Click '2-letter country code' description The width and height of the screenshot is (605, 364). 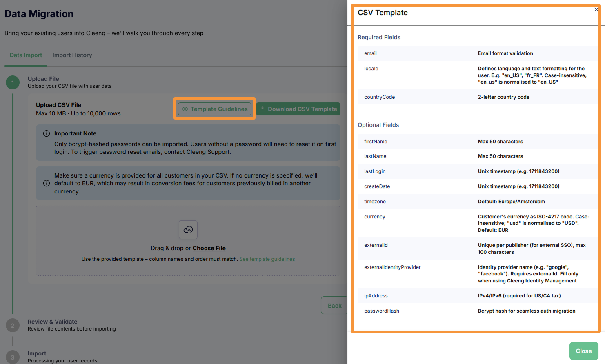point(504,97)
